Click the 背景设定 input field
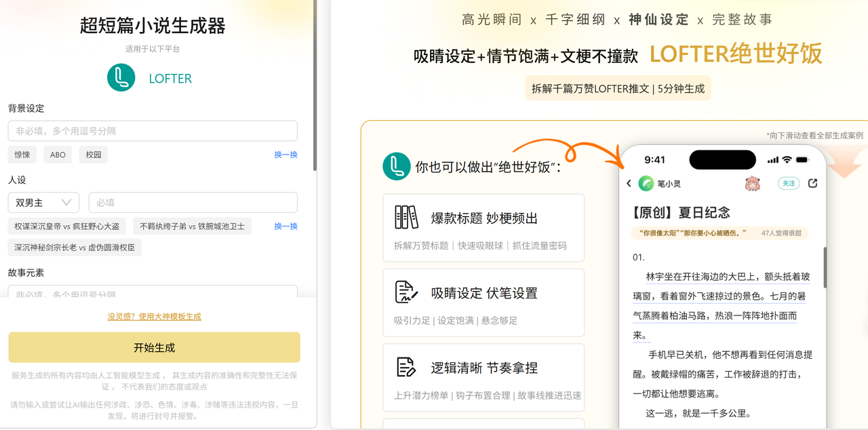 pyautogui.click(x=153, y=131)
